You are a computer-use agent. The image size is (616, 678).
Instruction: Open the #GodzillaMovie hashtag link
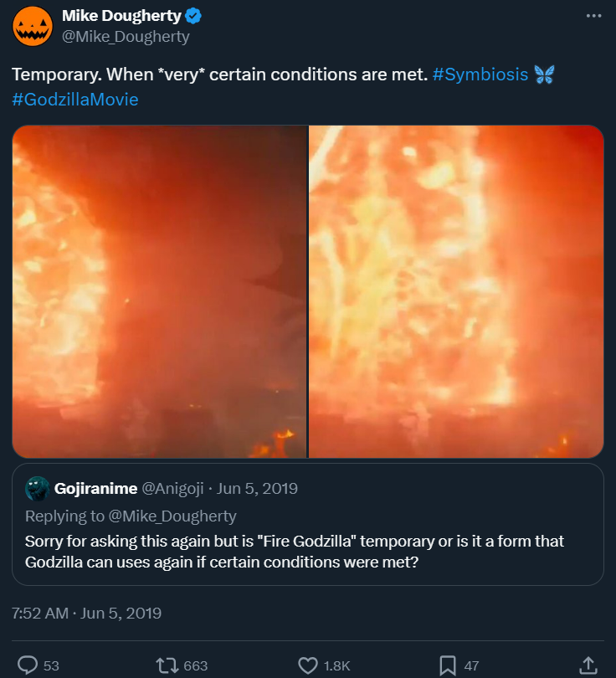click(x=75, y=99)
